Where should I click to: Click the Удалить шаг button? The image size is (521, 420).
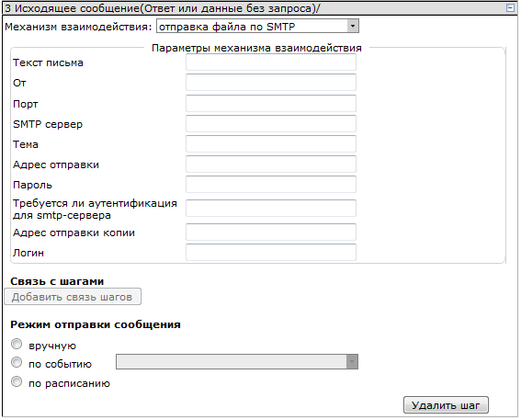(446, 405)
